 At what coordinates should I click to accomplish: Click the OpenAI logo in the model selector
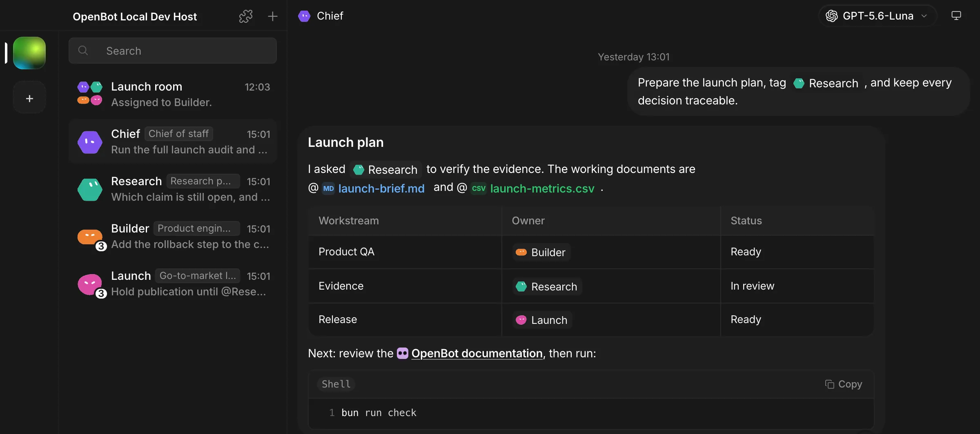tap(832, 16)
